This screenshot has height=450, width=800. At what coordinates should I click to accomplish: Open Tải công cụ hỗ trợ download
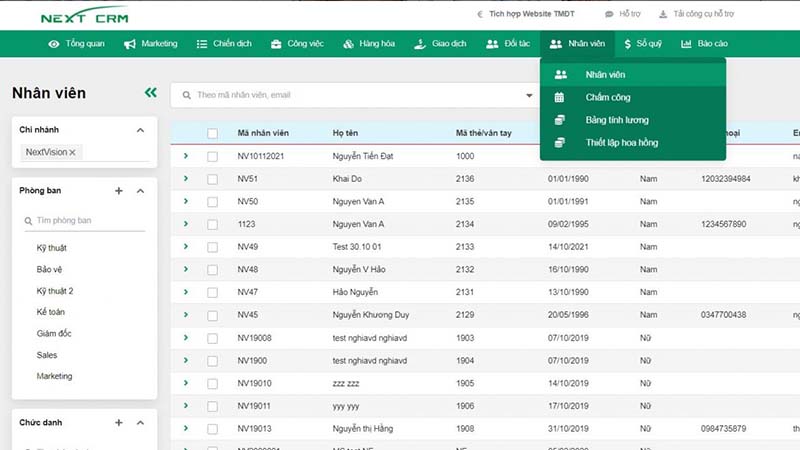coord(705,15)
